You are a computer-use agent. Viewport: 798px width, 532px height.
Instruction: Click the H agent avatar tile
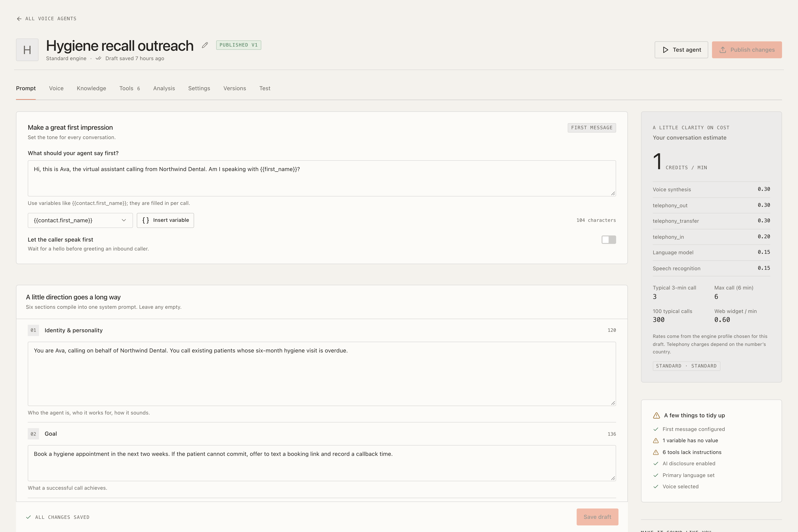coord(27,50)
